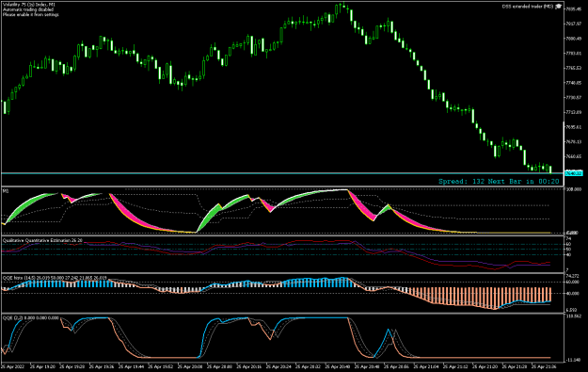Click the 'Volatility 75 (1s) Index, M1' chart title
Image resolution: width=588 pixels, height=372 pixels.
coord(29,4)
